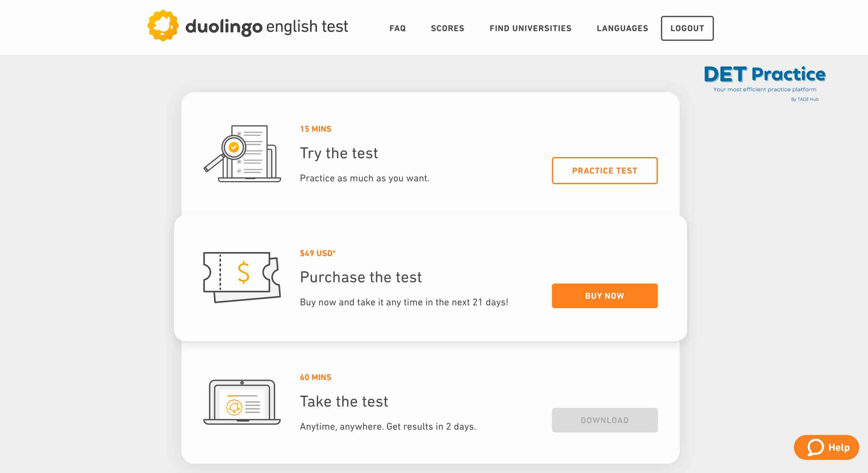Click the laptop certificate illustration
The width and height of the screenshot is (868, 473).
pos(242,402)
